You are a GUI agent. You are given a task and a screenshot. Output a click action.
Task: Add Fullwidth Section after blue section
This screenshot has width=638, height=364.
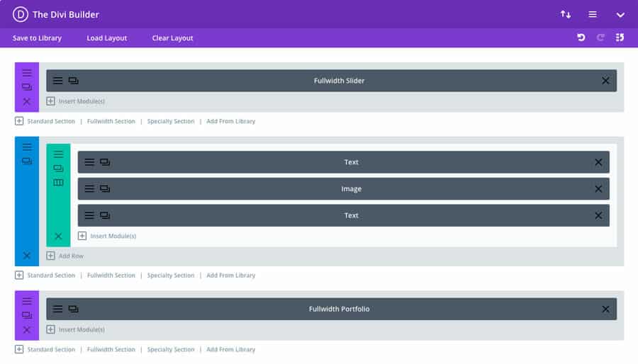[x=111, y=275]
